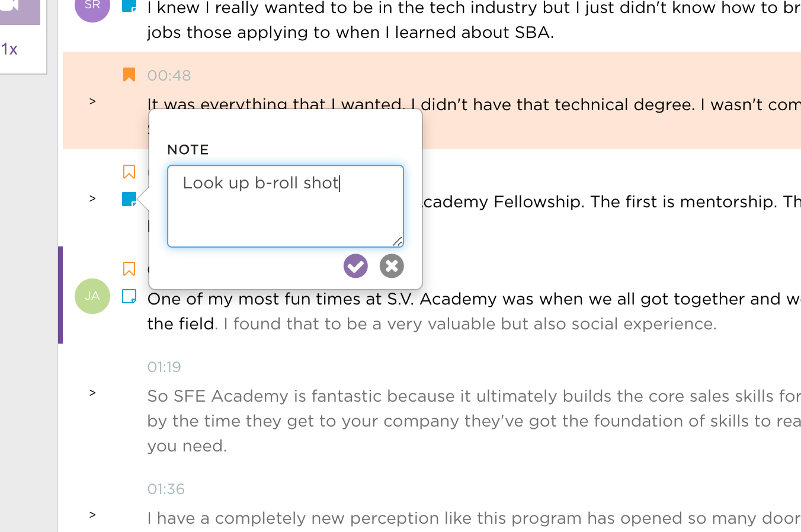Click the JA speaker avatar
This screenshot has width=801, height=532.
(92, 296)
